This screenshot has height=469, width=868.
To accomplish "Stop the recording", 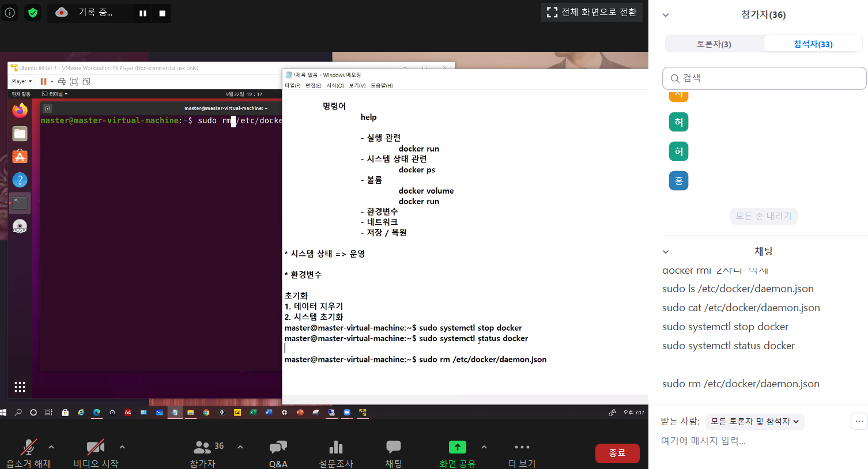I will 163,13.
